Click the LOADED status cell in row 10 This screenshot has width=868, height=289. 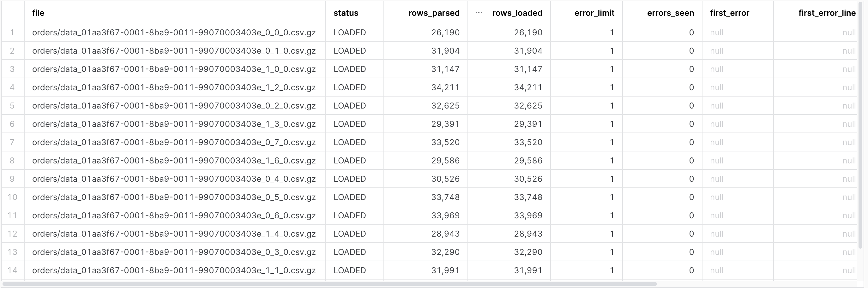pos(349,197)
